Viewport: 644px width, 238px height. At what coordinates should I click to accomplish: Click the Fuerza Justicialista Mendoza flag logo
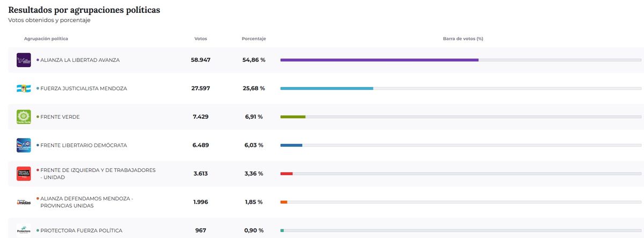24,88
